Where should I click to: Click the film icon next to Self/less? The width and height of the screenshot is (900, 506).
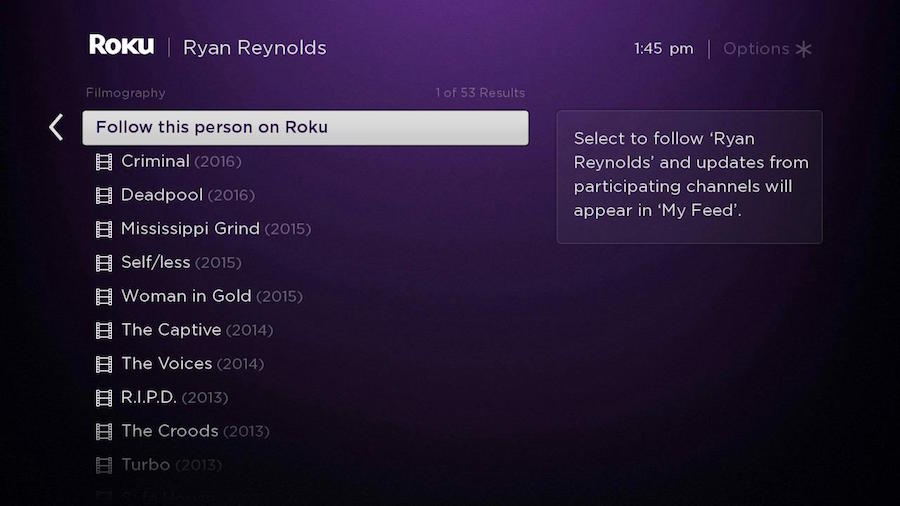tap(104, 263)
